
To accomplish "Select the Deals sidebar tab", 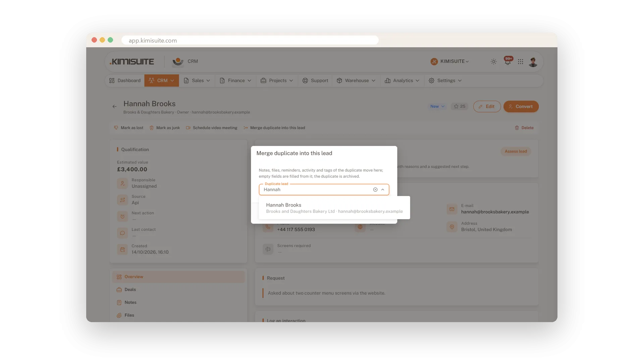I will pos(178,290).
